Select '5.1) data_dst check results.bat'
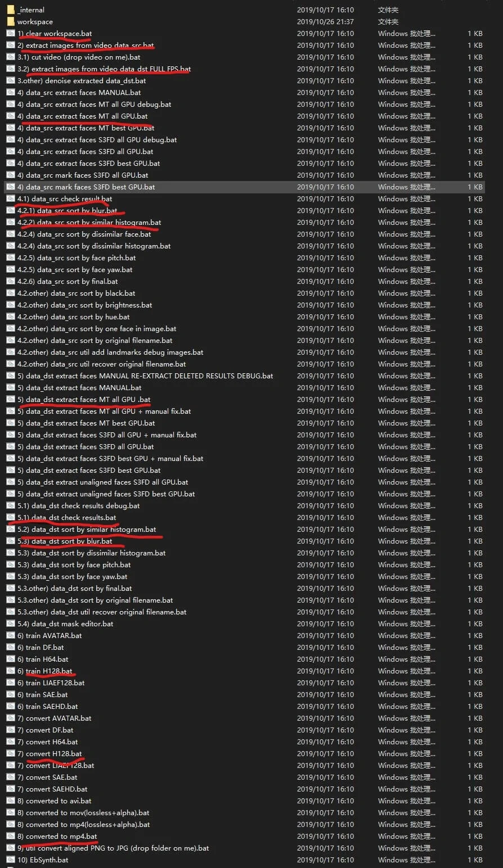 (x=66, y=518)
